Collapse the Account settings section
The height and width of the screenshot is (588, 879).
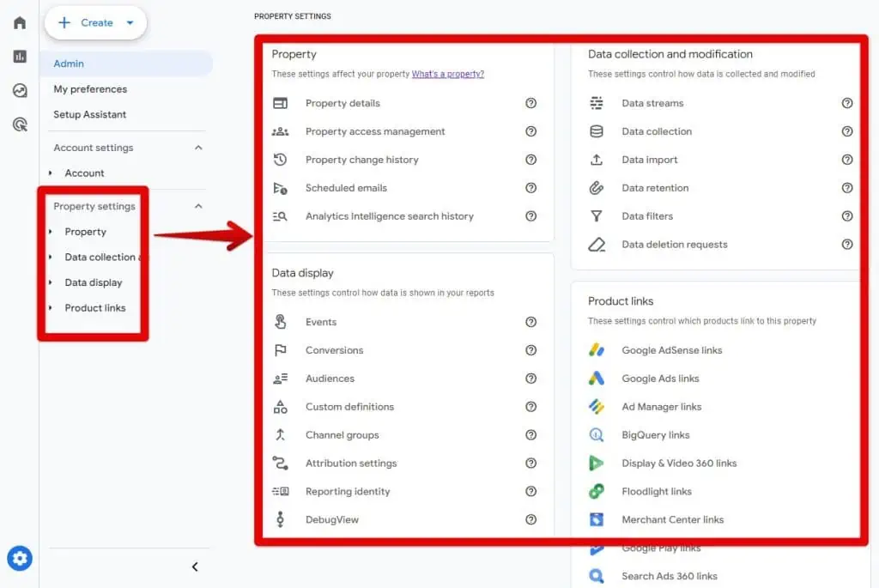point(198,148)
